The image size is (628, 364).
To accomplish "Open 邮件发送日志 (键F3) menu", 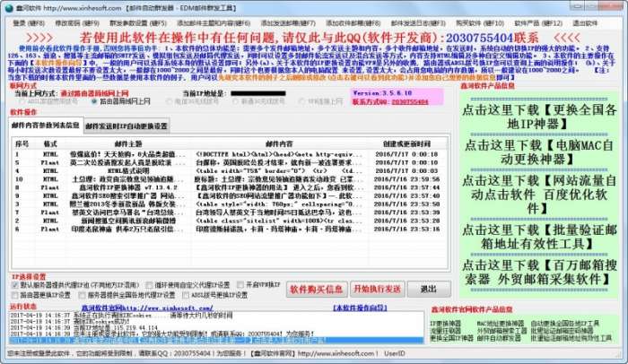I will pos(418,23).
